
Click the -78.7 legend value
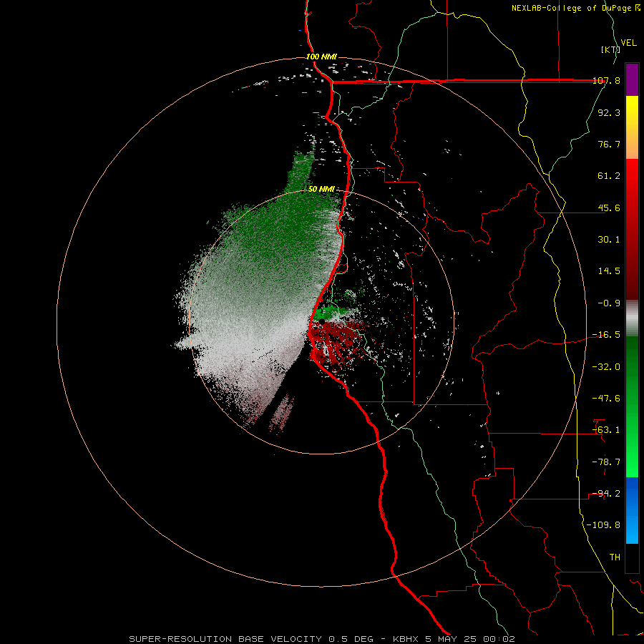point(606,462)
